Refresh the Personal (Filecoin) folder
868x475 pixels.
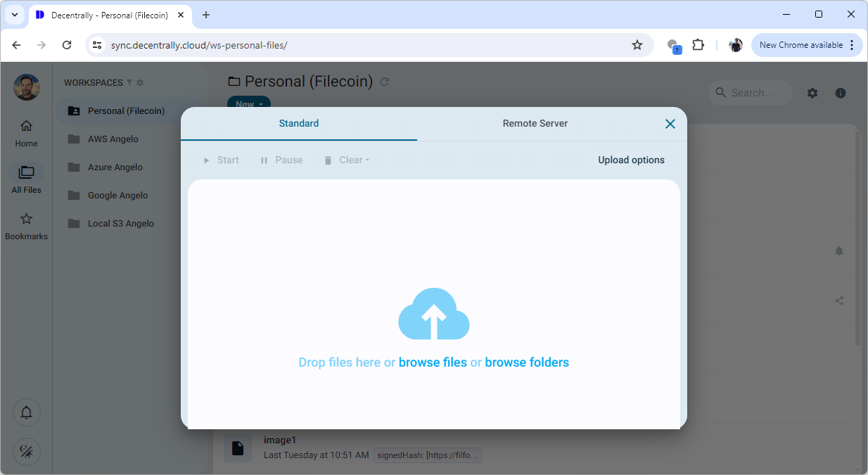(x=384, y=82)
